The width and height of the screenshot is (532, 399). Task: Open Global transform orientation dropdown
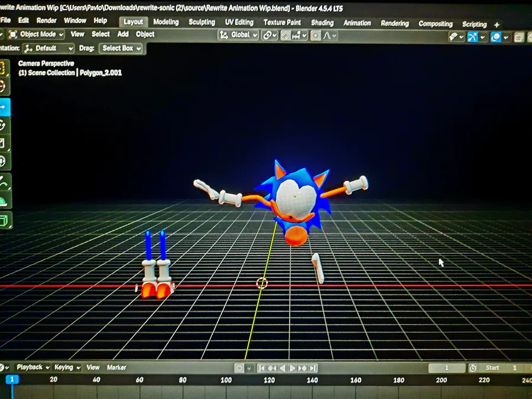click(x=238, y=35)
